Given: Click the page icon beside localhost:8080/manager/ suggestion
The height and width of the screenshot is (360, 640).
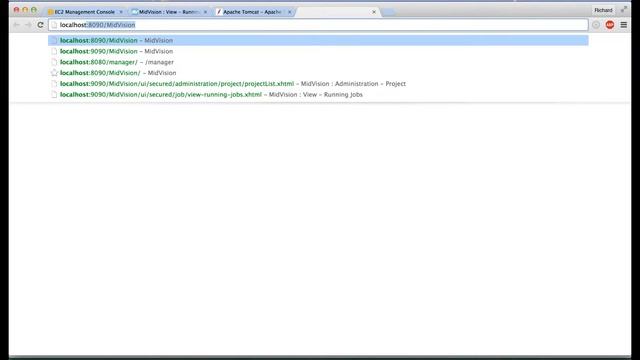Looking at the screenshot, I should [54, 62].
